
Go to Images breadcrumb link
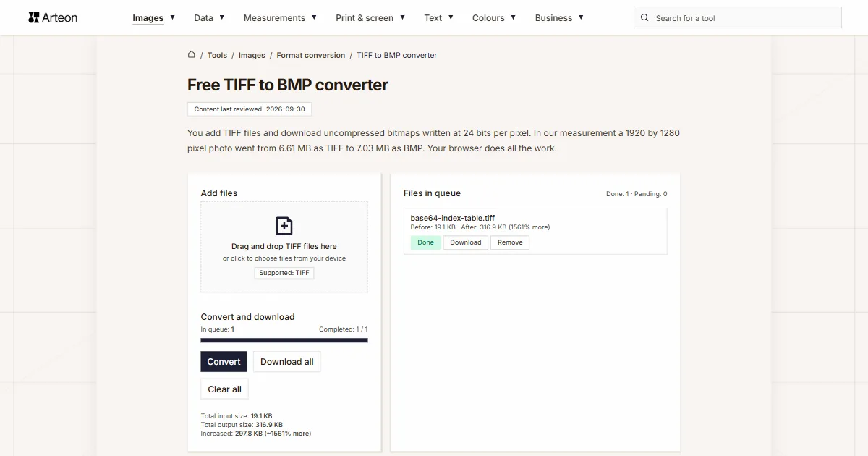point(252,55)
